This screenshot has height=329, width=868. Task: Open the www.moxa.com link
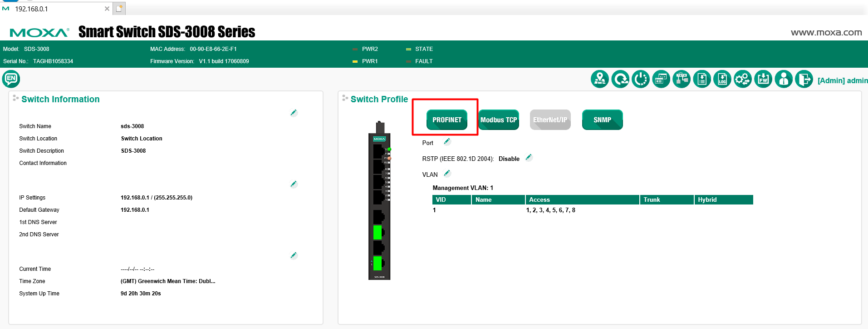[x=826, y=32]
